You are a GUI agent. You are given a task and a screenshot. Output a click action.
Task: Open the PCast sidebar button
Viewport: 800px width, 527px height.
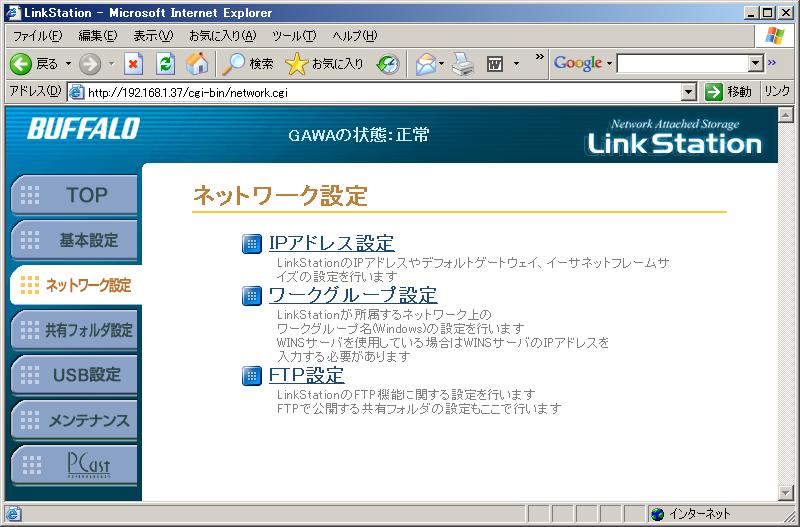(74, 465)
